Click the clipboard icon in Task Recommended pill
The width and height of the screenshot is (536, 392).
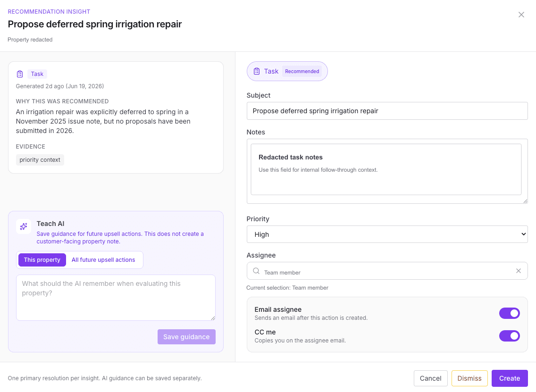(256, 71)
